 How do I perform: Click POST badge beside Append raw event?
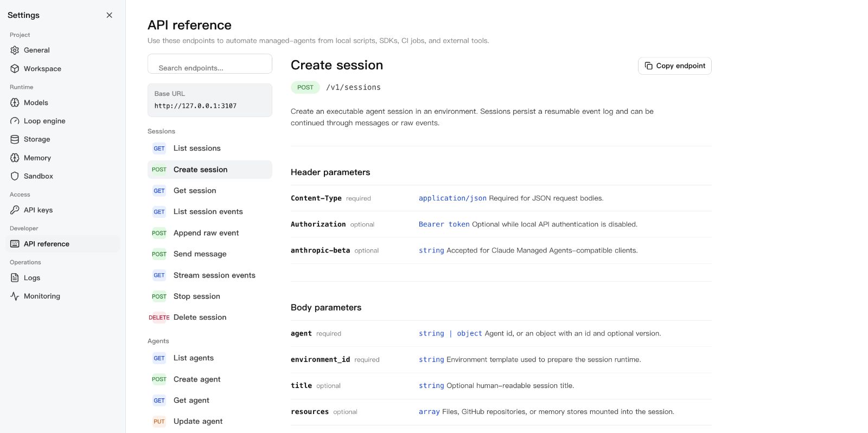(x=159, y=233)
